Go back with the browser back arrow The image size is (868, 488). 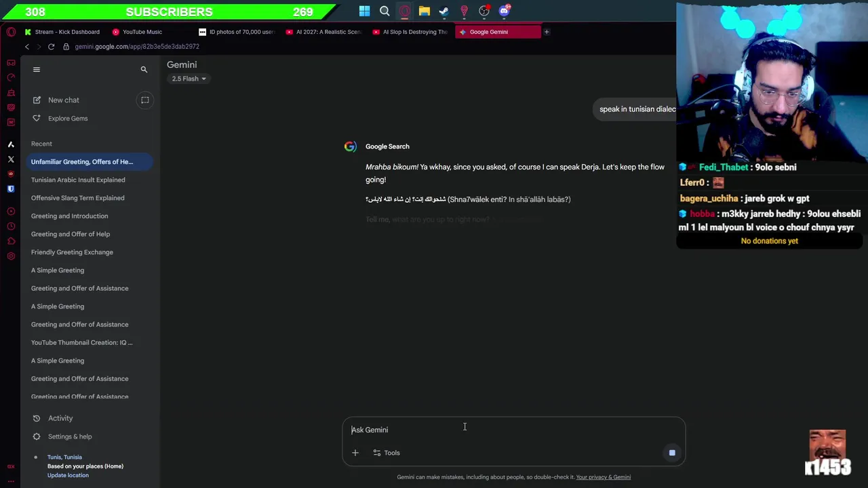[26, 47]
